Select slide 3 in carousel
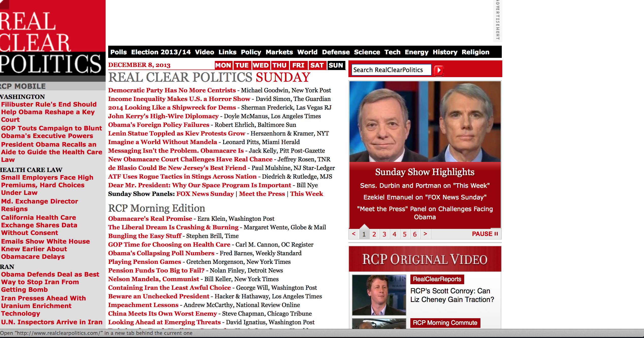Image resolution: width=644 pixels, height=338 pixels. click(384, 234)
